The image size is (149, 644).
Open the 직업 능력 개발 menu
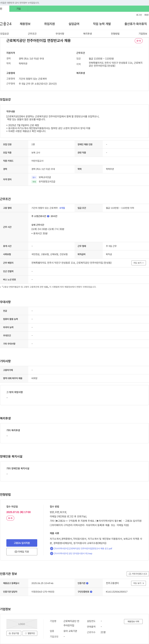click(x=102, y=24)
